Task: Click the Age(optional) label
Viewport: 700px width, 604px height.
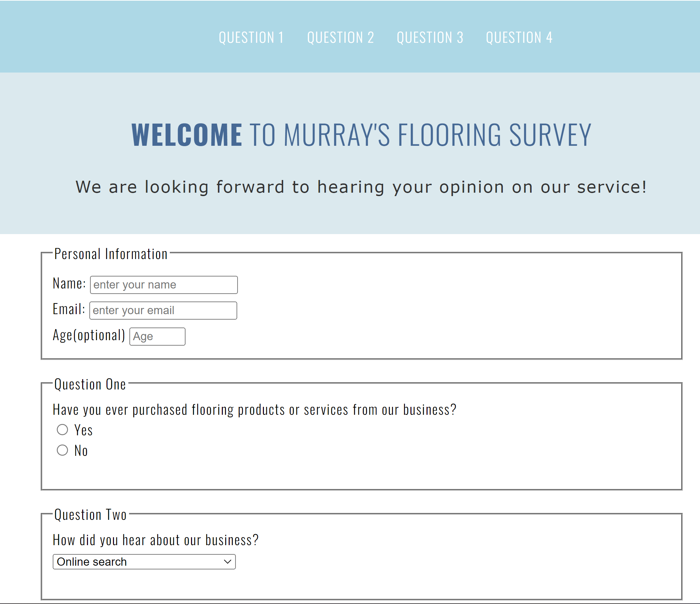Action: click(89, 335)
